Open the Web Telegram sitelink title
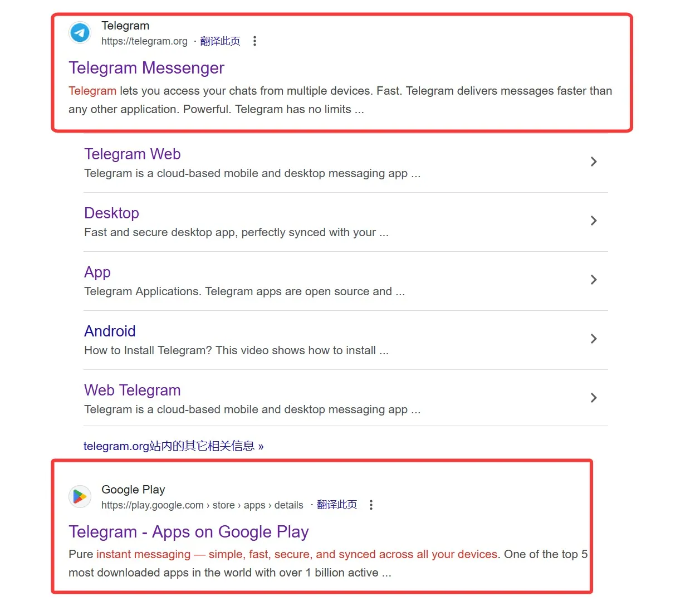 [133, 390]
